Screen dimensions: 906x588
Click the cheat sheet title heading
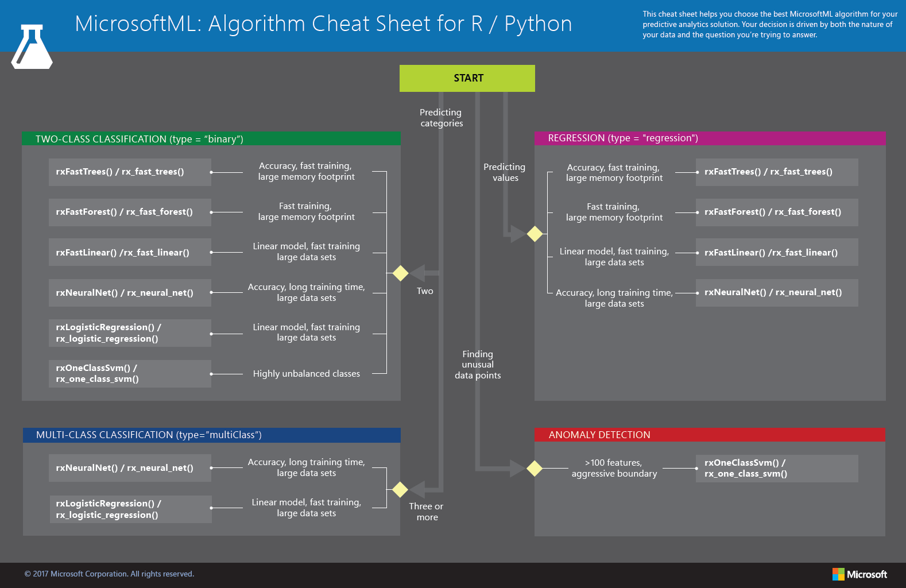click(x=323, y=24)
